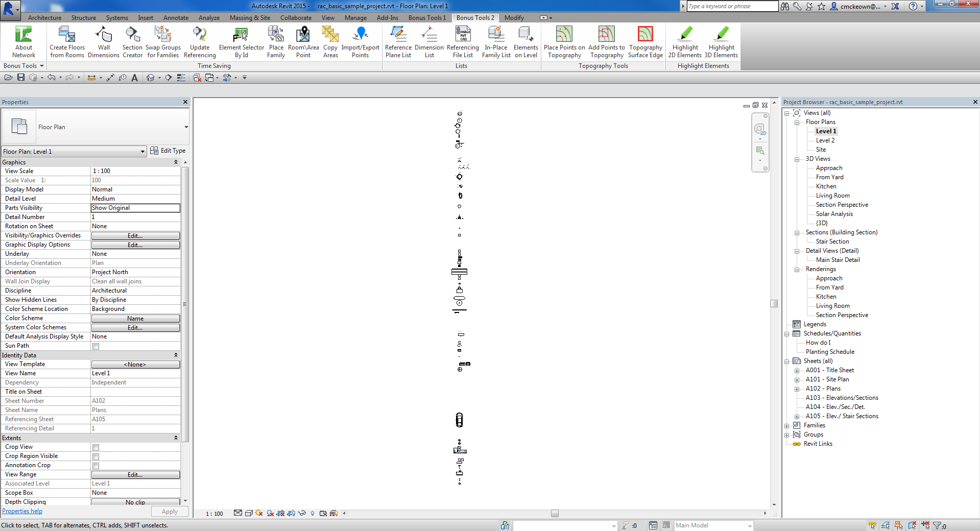Collapse the Floor Plans branch
The image size is (980, 531).
pyautogui.click(x=797, y=122)
